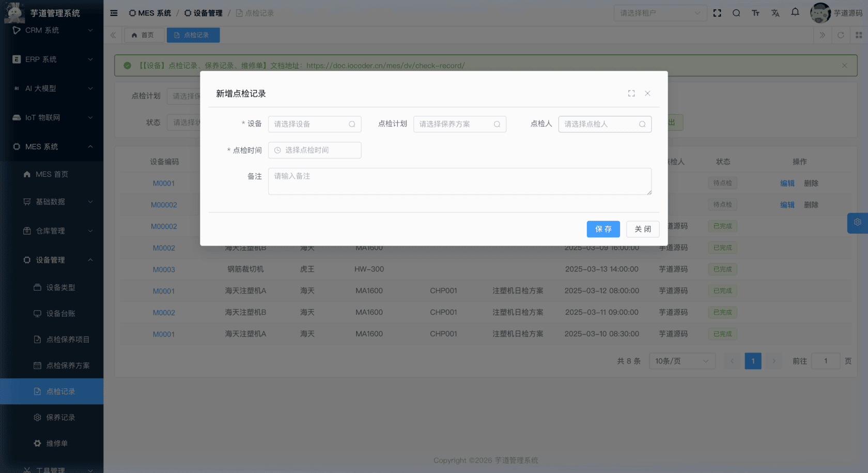Open the global search magnifier icon

736,13
